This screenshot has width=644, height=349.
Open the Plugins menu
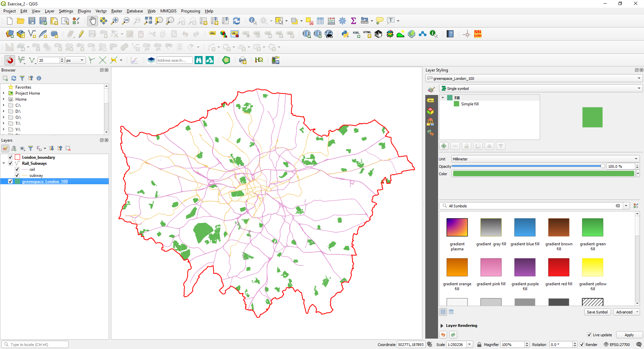coord(84,11)
